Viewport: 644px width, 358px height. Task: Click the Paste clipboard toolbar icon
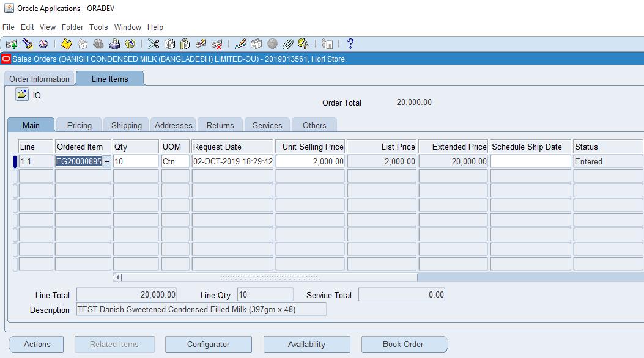pos(185,44)
